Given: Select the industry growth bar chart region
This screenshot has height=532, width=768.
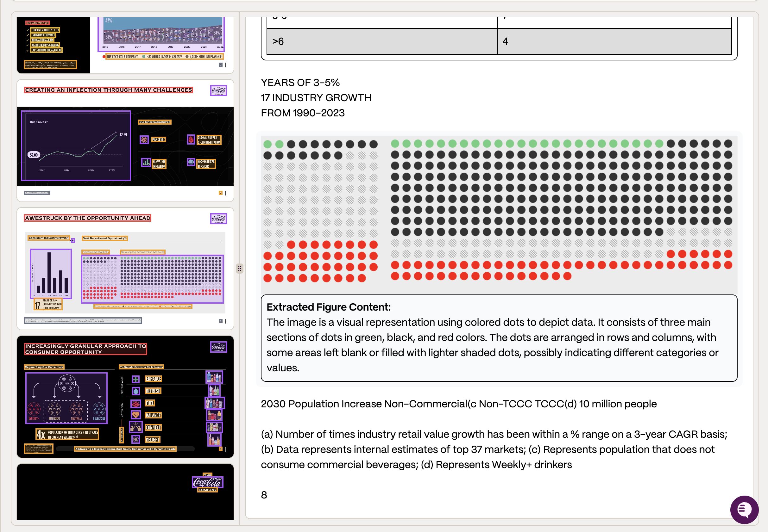Looking at the screenshot, I should click(x=51, y=274).
